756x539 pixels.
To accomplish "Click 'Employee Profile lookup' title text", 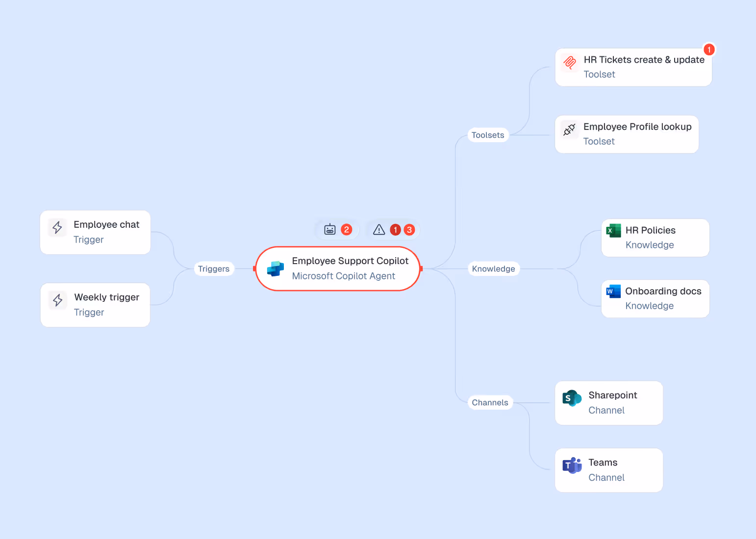I will pyautogui.click(x=637, y=127).
